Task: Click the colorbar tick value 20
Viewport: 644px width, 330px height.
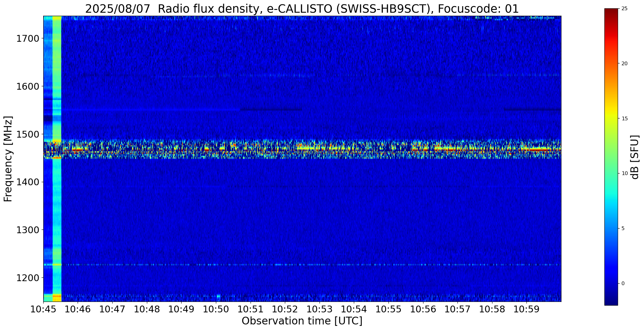Action: click(624, 63)
